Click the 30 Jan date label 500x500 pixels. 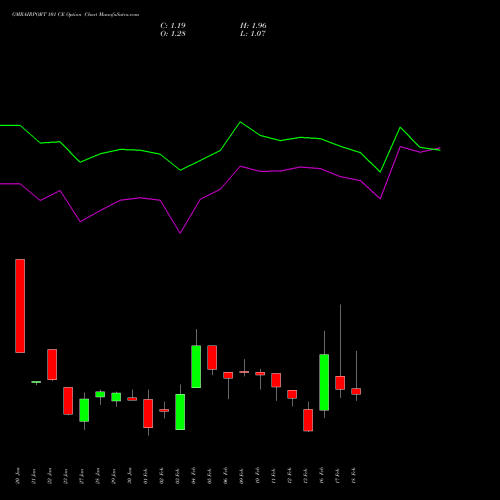[130, 476]
